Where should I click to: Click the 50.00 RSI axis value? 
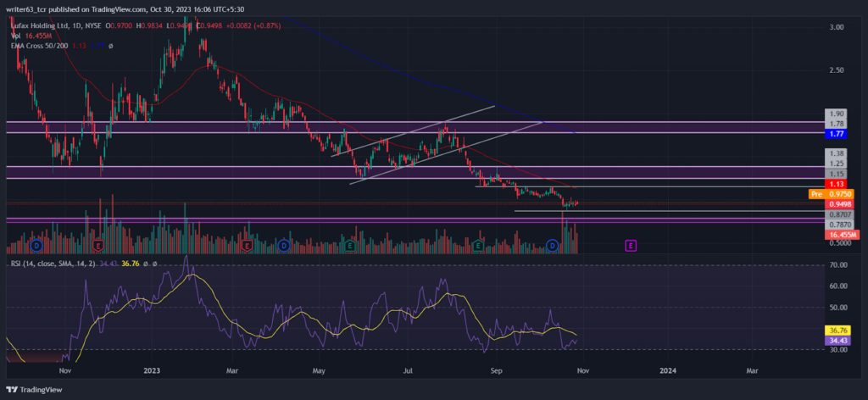click(838, 307)
